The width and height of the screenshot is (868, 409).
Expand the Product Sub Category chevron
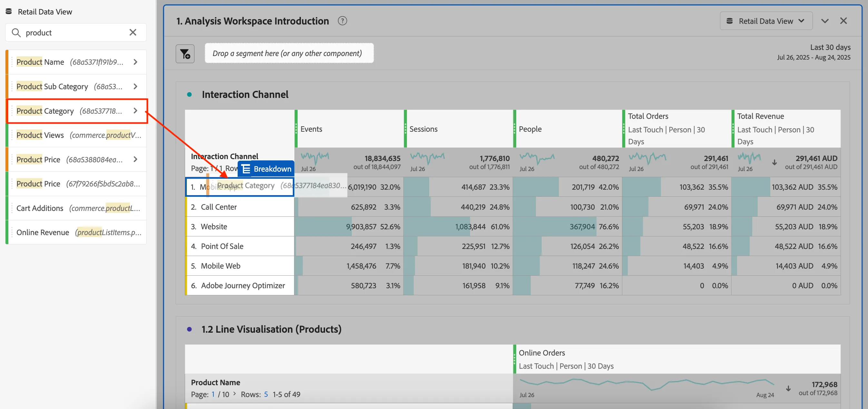135,87
